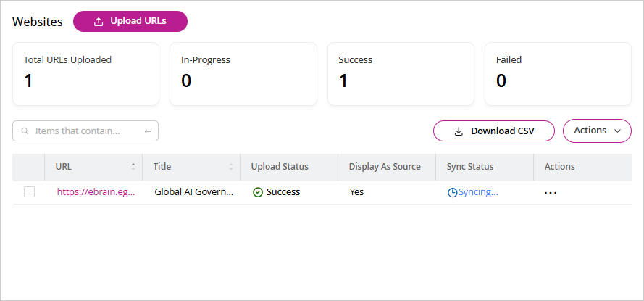Select the checkbox for the ebrain URL row
The image size is (644, 301).
(29, 192)
